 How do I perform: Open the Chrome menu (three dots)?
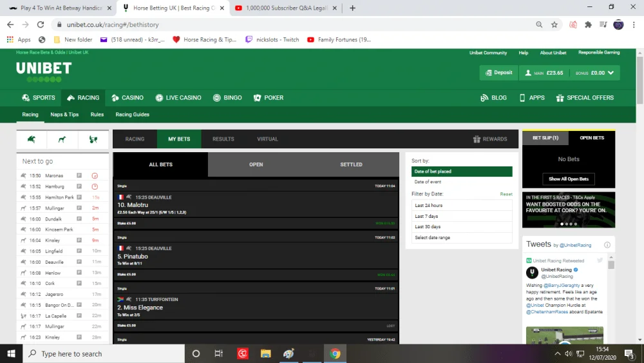pyautogui.click(x=634, y=25)
